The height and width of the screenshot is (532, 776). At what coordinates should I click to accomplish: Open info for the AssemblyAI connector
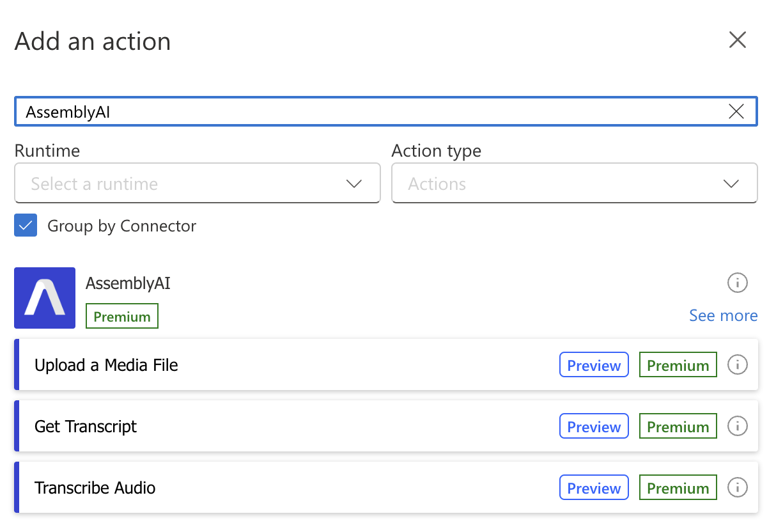point(737,283)
